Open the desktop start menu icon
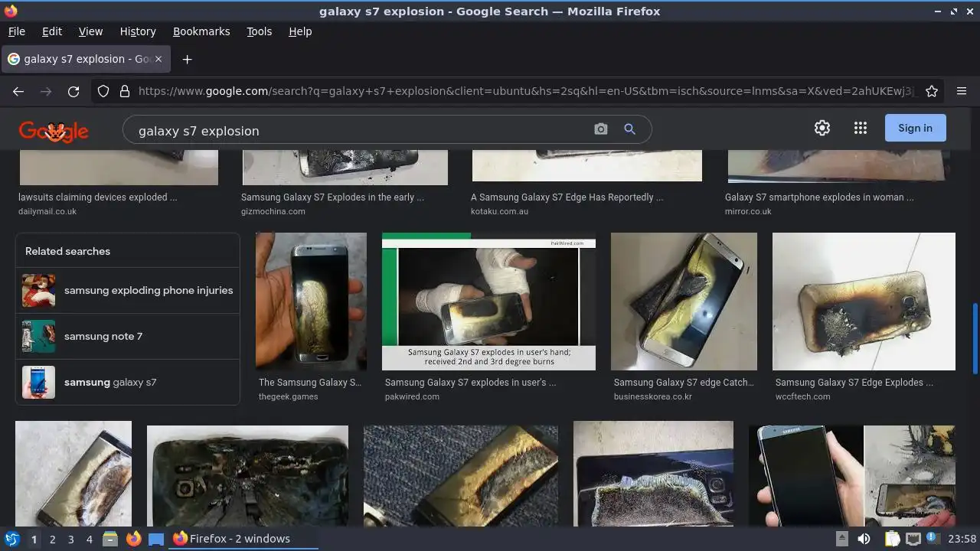Viewport: 980px width, 551px height. pyautogui.click(x=12, y=539)
